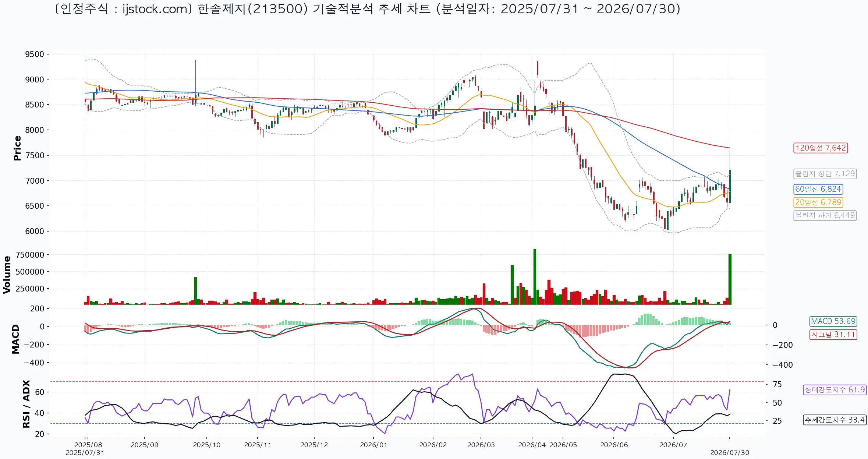Click the 2026/01 date axis label

(373, 445)
